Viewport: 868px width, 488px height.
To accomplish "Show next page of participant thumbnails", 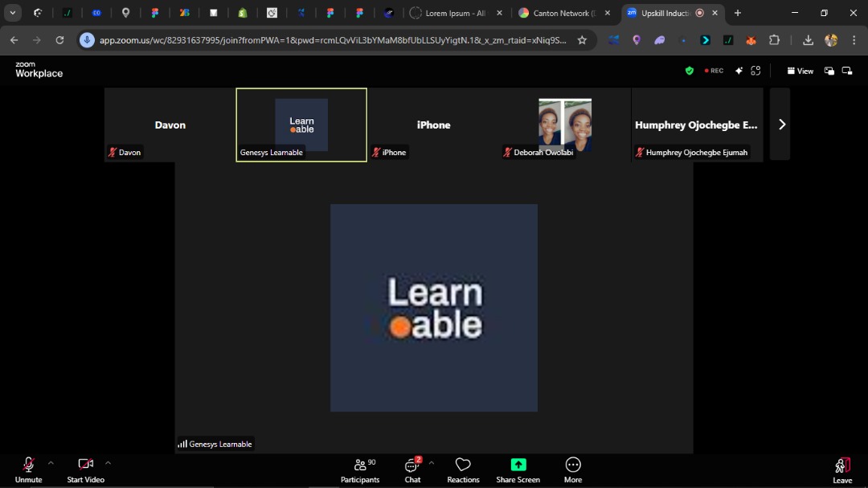I will [x=780, y=125].
